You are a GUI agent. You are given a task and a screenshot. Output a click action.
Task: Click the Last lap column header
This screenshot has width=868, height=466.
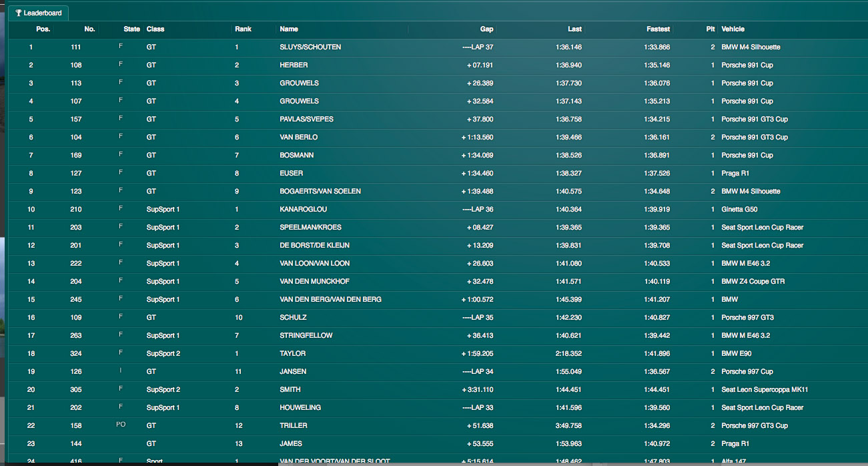coord(574,29)
